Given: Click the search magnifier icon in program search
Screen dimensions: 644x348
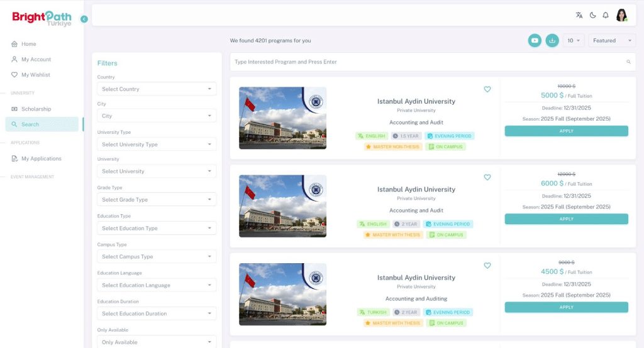Looking at the screenshot, I should pyautogui.click(x=628, y=62).
